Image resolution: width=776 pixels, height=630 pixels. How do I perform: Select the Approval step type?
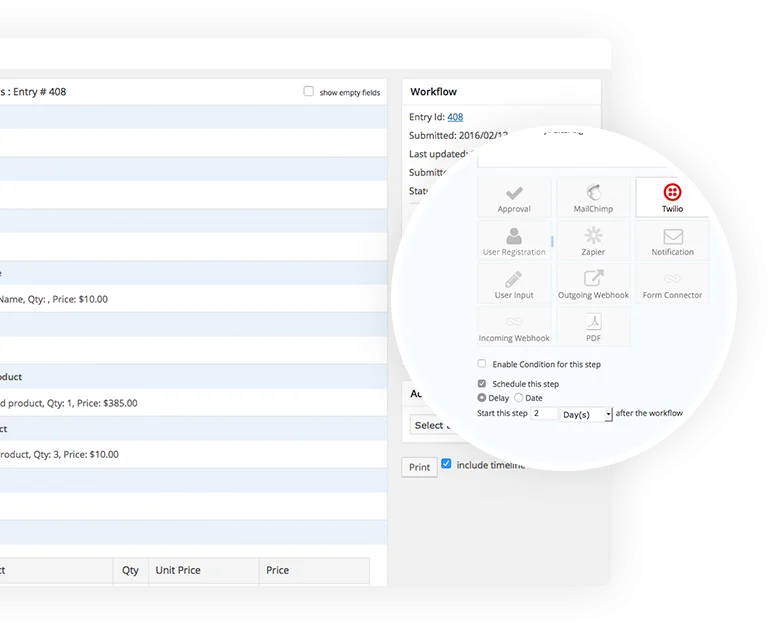(x=514, y=197)
